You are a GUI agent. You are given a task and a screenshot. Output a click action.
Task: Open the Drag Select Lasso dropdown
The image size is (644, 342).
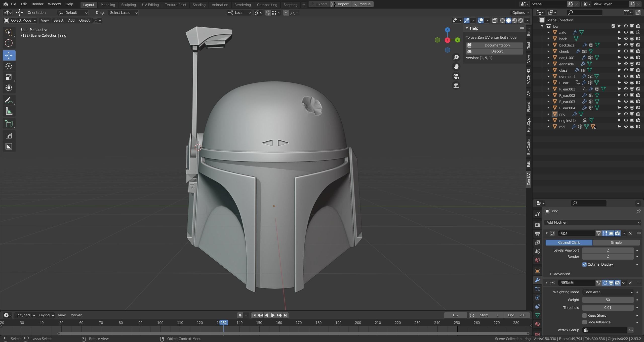point(123,13)
